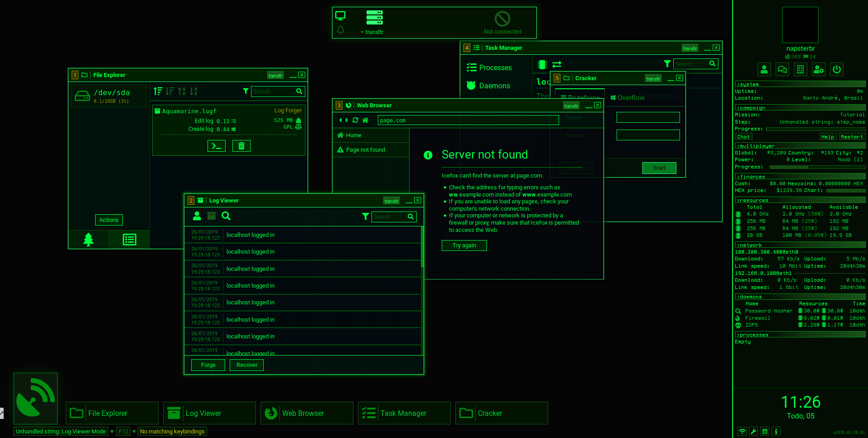Toggle the Log Viewer filter funnel
This screenshot has width=868, height=438.
coord(365,217)
